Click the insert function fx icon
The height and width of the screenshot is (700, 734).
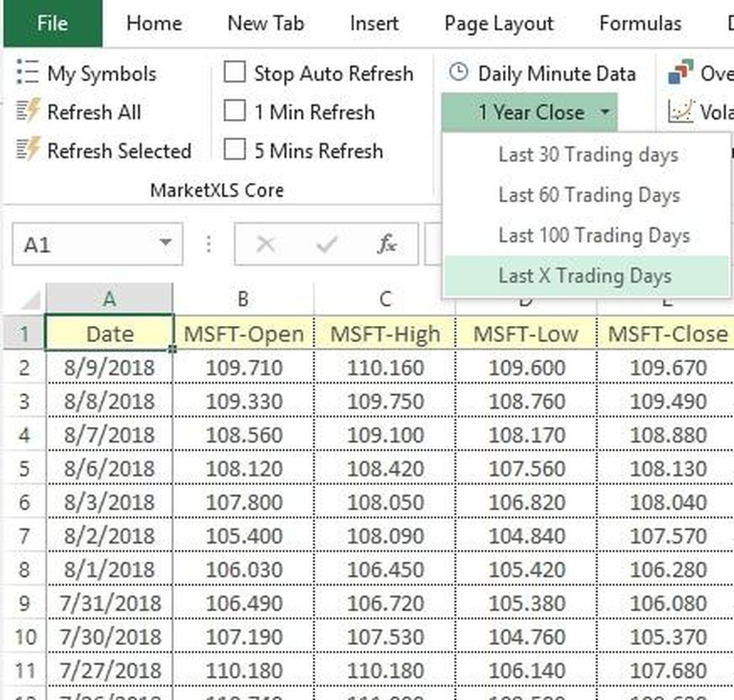pyautogui.click(x=387, y=244)
